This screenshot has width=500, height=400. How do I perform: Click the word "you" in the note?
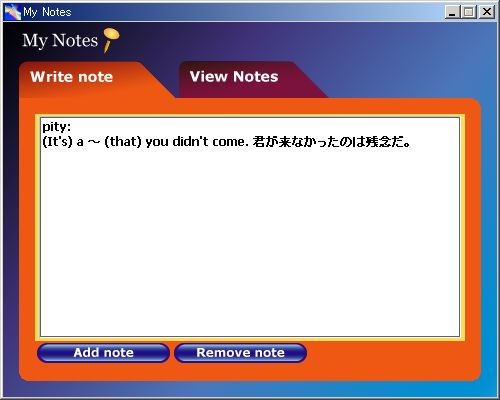tap(157, 143)
